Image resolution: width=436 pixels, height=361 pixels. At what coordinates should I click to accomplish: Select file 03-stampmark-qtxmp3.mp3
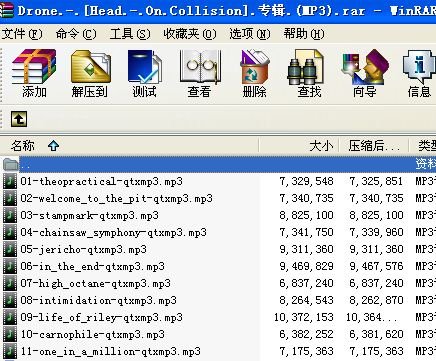pyautogui.click(x=90, y=215)
